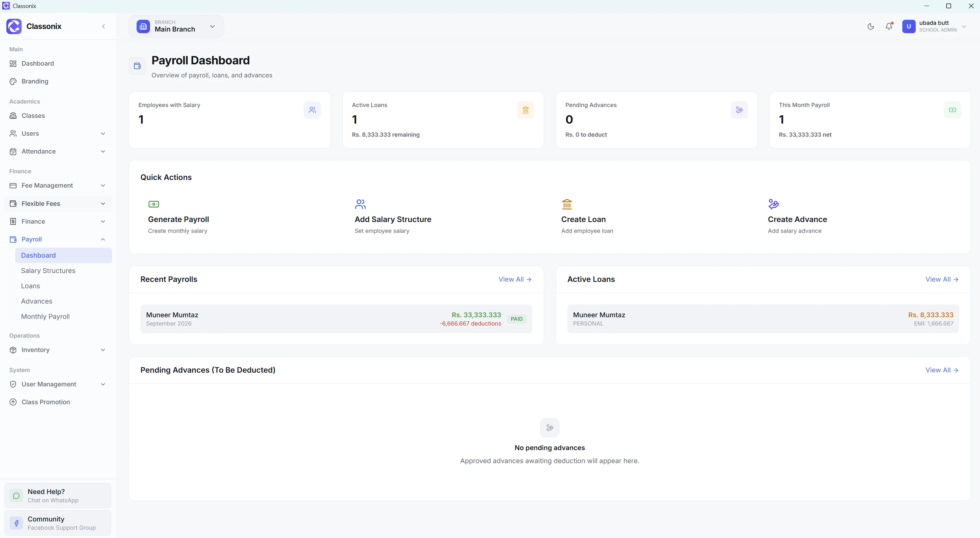Open WhatsApp chat help icon
The width and height of the screenshot is (980, 538).
16,495
